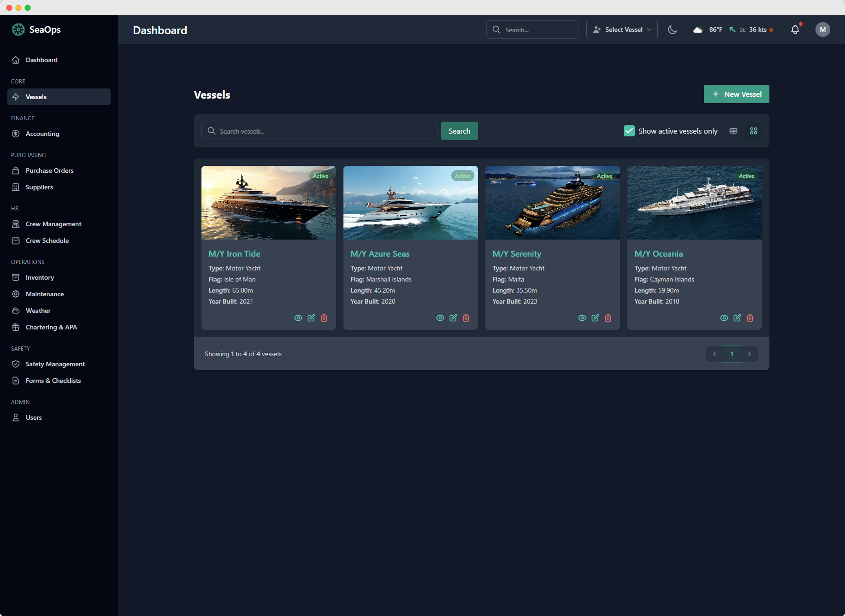Open the Accounting section
Image resolution: width=845 pixels, height=616 pixels.
tap(42, 134)
